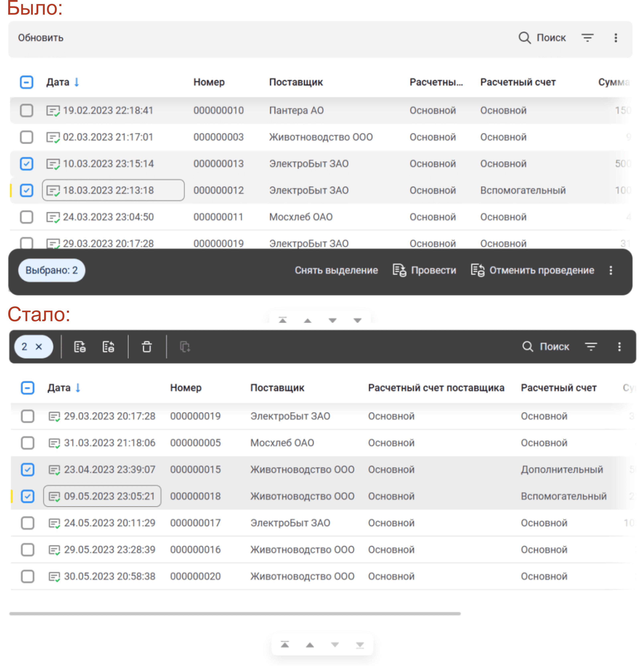Click the Обновить button
Image resolution: width=644 pixels, height=666 pixels.
point(41,38)
